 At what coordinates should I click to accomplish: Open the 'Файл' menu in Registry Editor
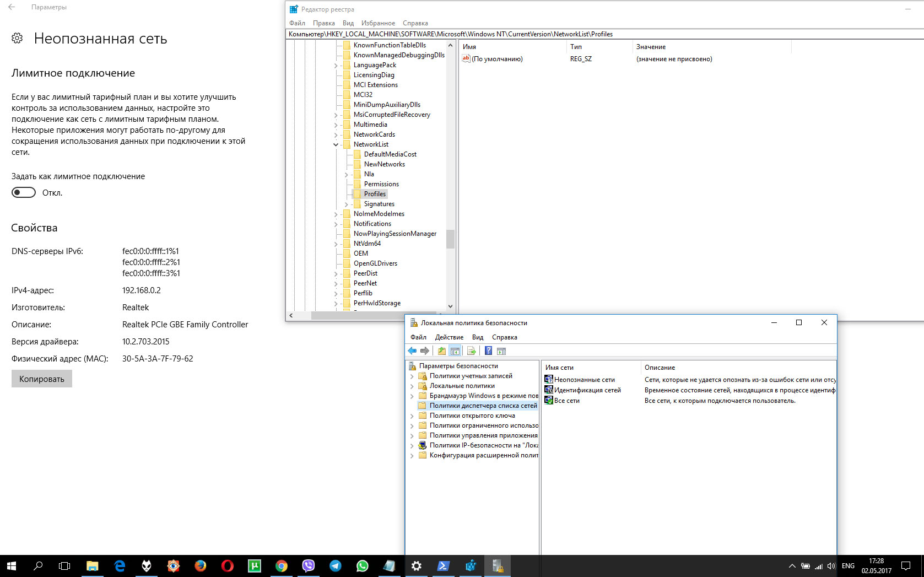click(x=297, y=23)
